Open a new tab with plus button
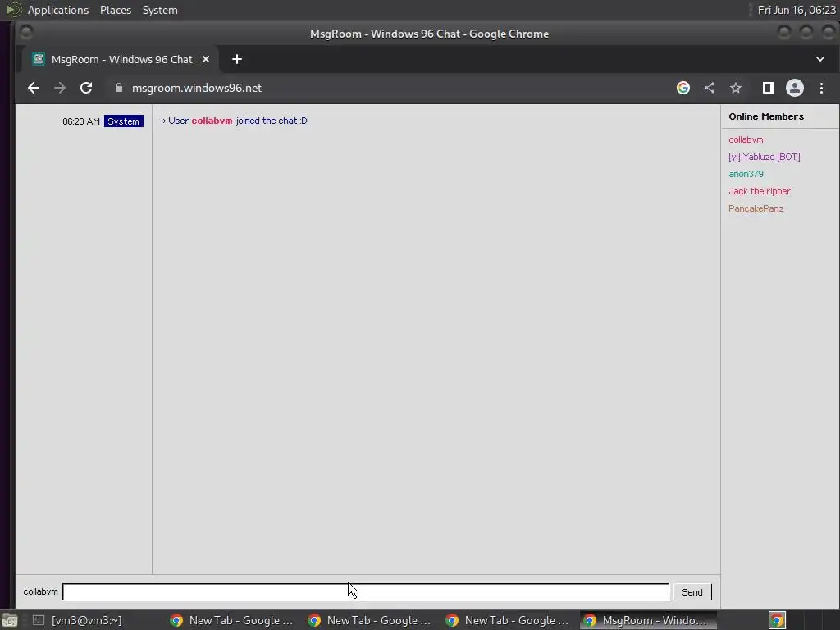Screen dimensions: 840x630 pyautogui.click(x=237, y=59)
